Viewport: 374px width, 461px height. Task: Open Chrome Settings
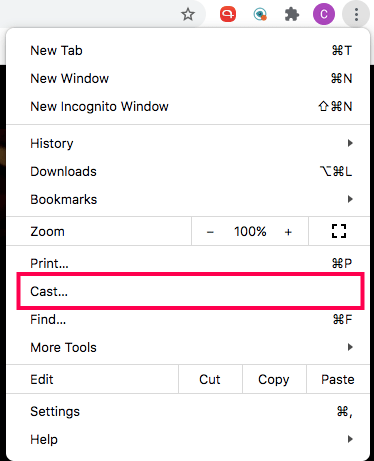[x=188, y=411]
